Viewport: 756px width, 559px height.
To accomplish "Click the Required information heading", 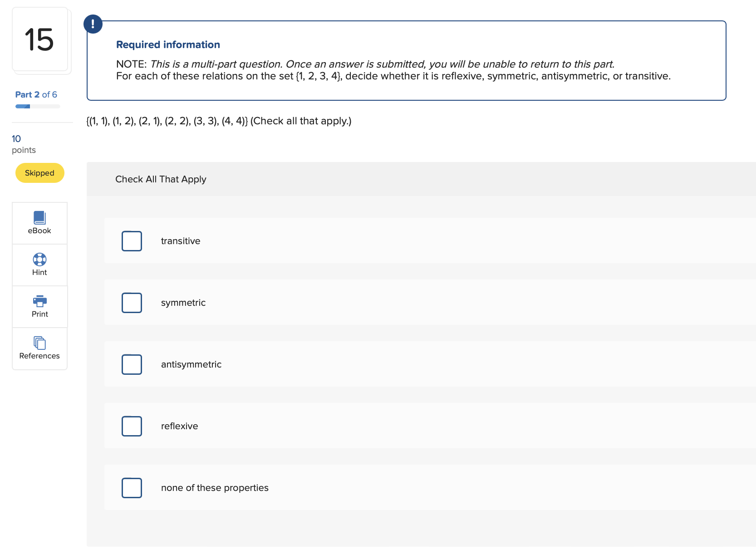I will (x=168, y=44).
